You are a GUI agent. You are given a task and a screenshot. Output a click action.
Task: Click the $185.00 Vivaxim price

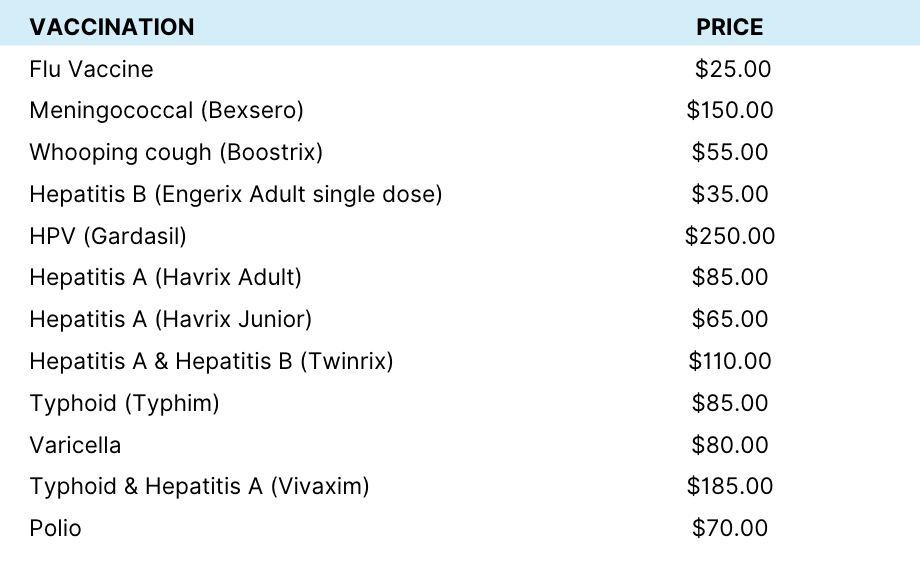tap(730, 486)
